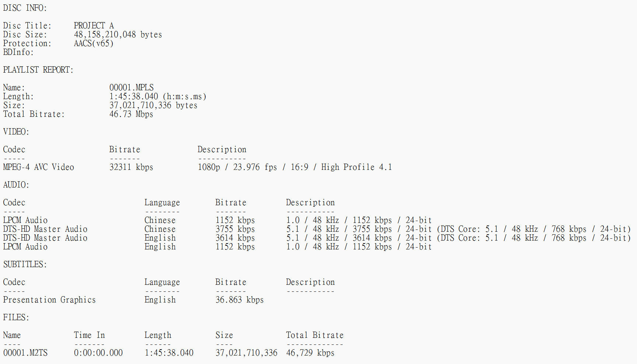Screen dimensions: 637x364
Task: Click the disc title PROJECT A
Action: tap(94, 25)
